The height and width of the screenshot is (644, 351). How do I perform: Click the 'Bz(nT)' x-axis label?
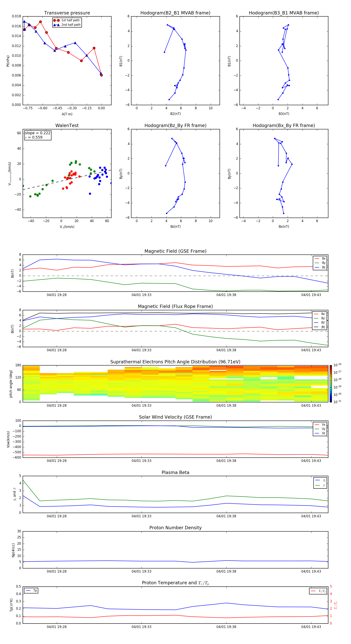pos(175,227)
